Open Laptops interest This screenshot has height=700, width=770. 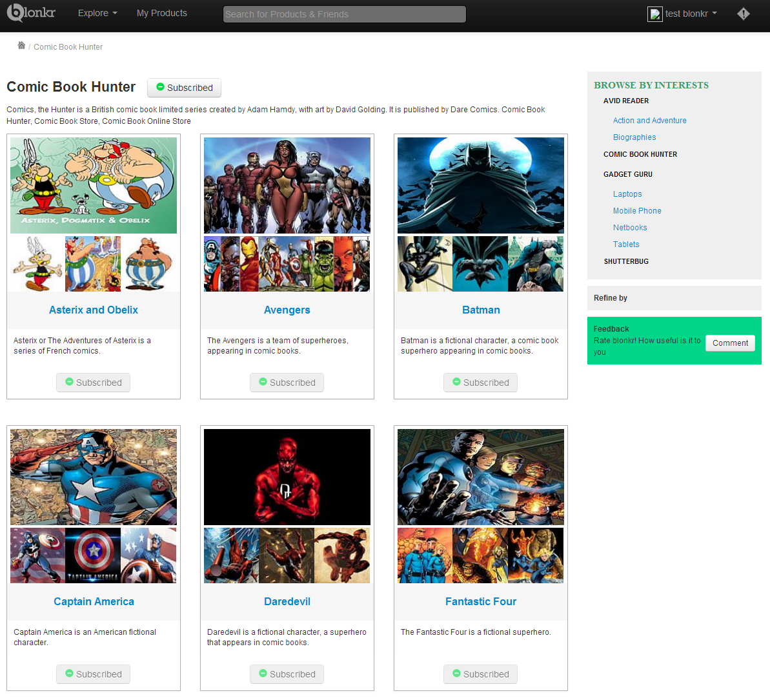(x=627, y=194)
